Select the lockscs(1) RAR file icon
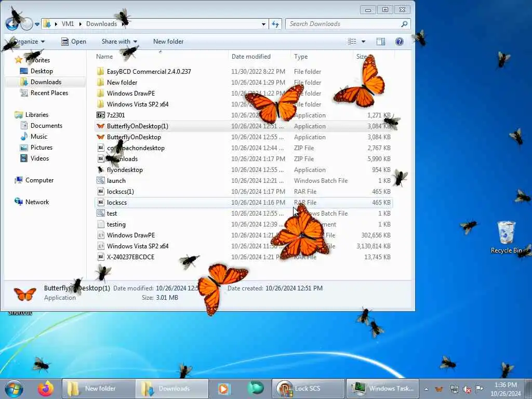532x399 pixels. coord(100,191)
